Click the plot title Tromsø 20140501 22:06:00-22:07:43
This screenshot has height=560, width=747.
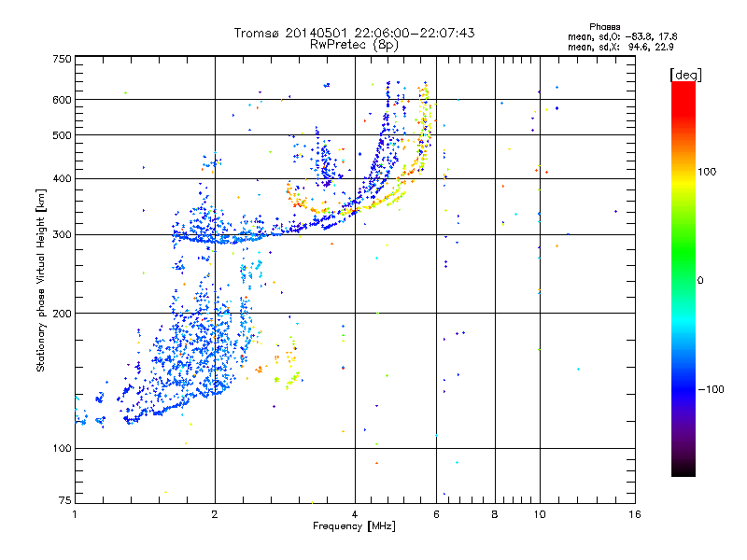(x=354, y=33)
